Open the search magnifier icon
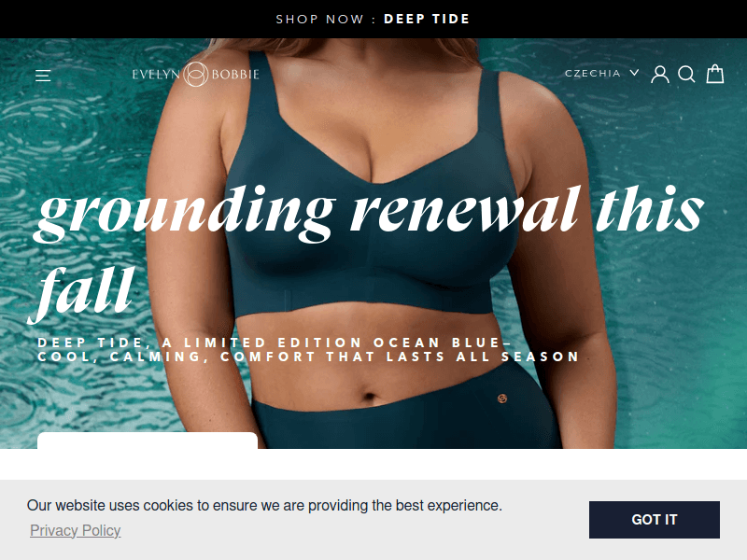 686,75
